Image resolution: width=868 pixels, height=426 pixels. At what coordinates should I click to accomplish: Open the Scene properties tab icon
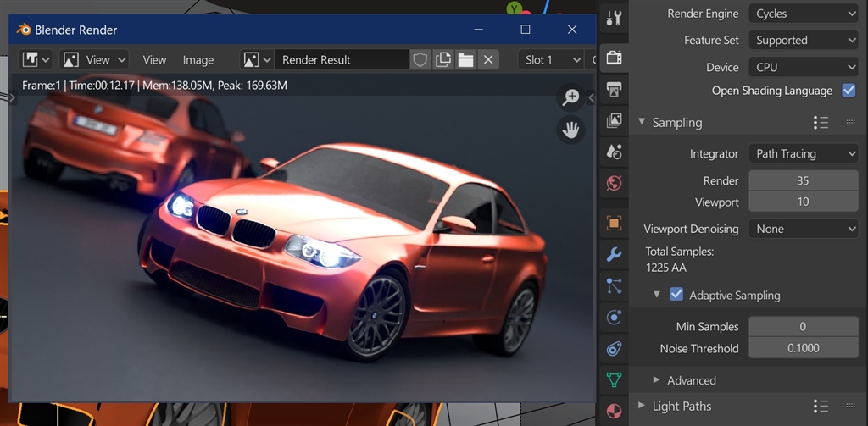click(x=614, y=151)
